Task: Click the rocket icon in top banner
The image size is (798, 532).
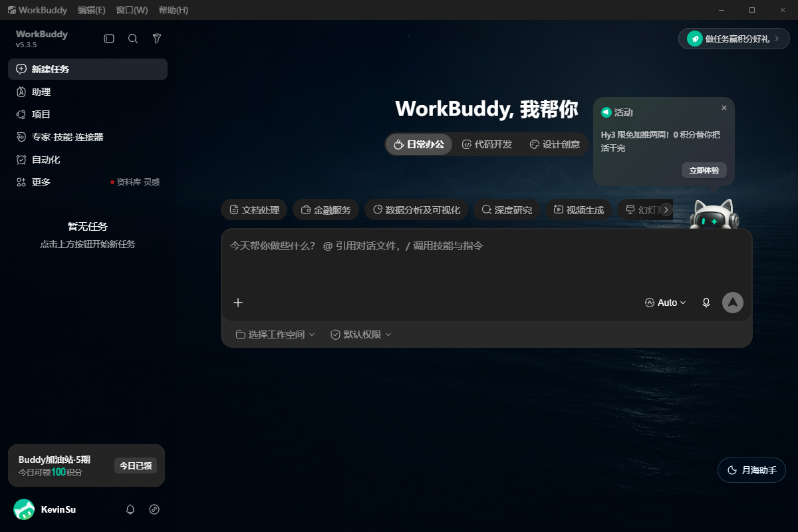Action: (695, 39)
